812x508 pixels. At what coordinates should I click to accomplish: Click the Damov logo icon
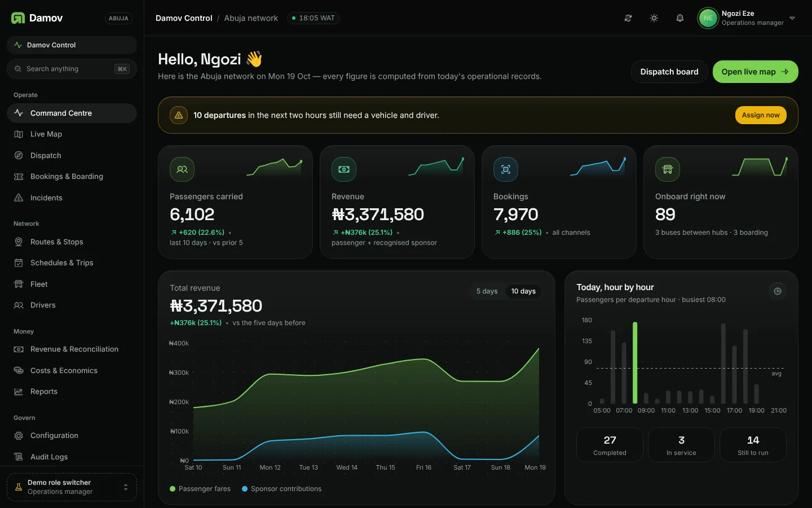[18, 18]
